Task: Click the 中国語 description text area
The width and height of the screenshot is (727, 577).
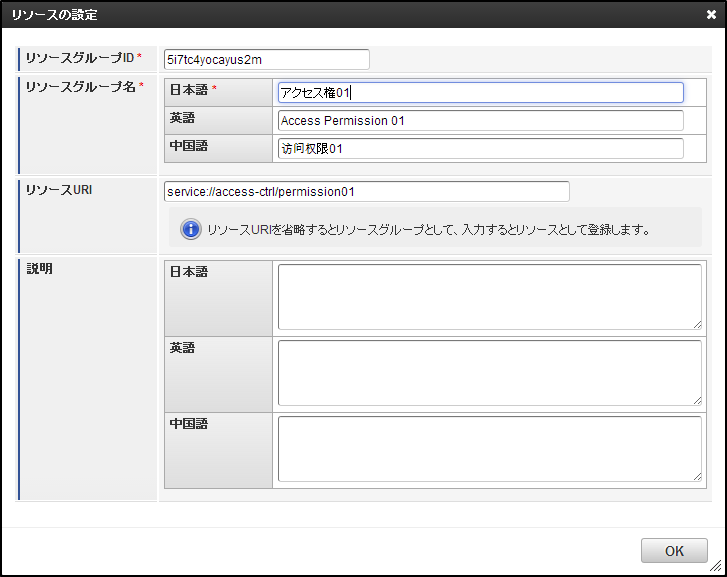Action: click(x=489, y=448)
